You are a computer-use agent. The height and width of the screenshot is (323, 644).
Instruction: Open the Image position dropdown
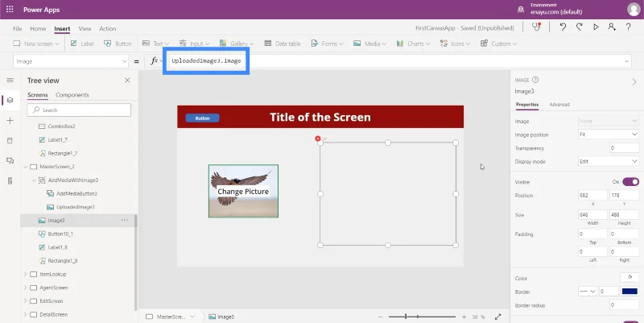(x=609, y=135)
